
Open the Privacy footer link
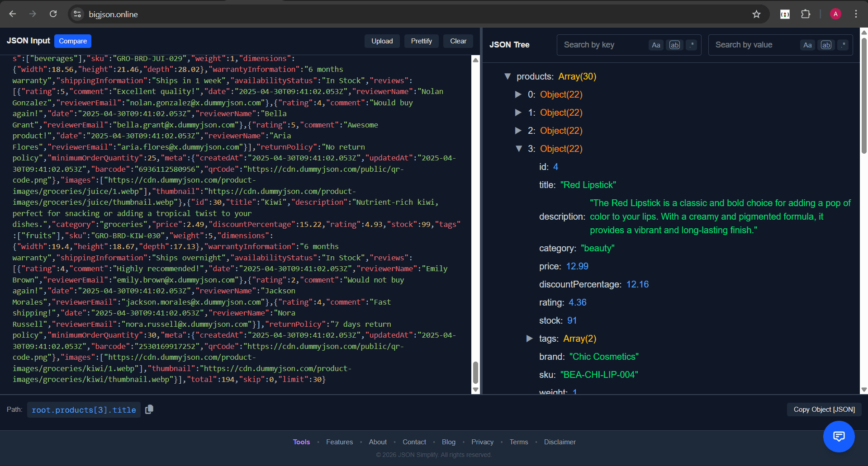pyautogui.click(x=482, y=442)
